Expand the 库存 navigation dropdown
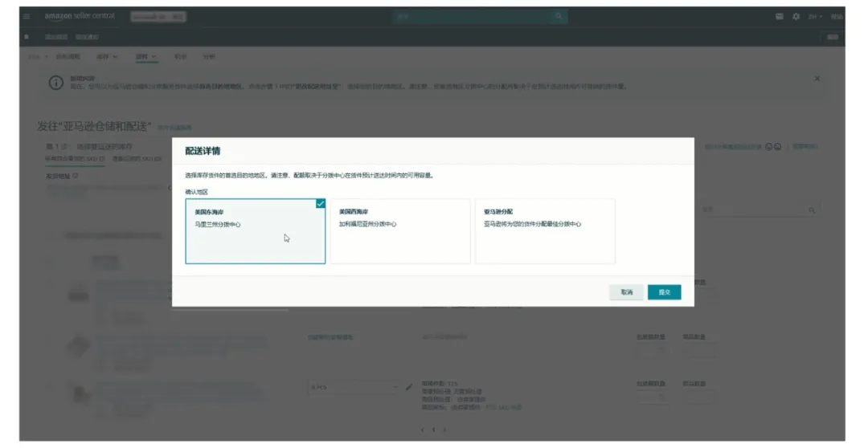The width and height of the screenshot is (868, 448). pyautogui.click(x=107, y=57)
